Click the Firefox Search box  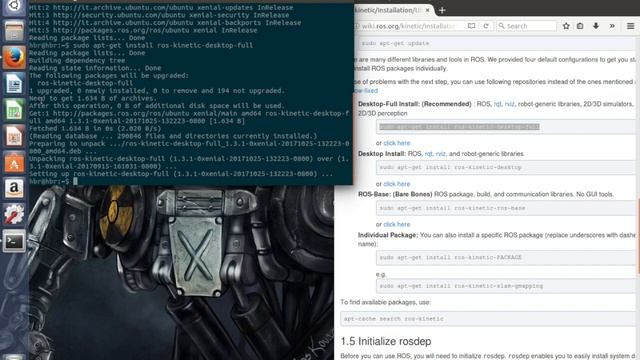pos(527,26)
